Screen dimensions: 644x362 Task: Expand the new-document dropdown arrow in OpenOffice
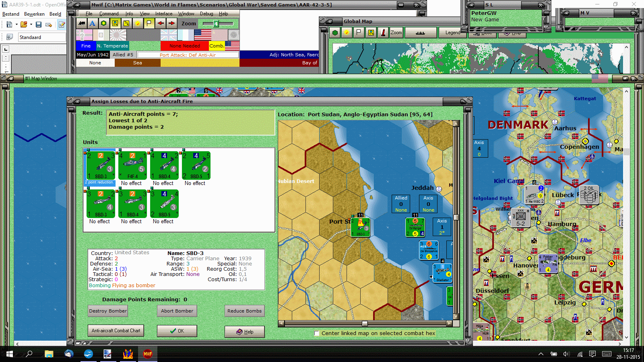tap(17, 25)
